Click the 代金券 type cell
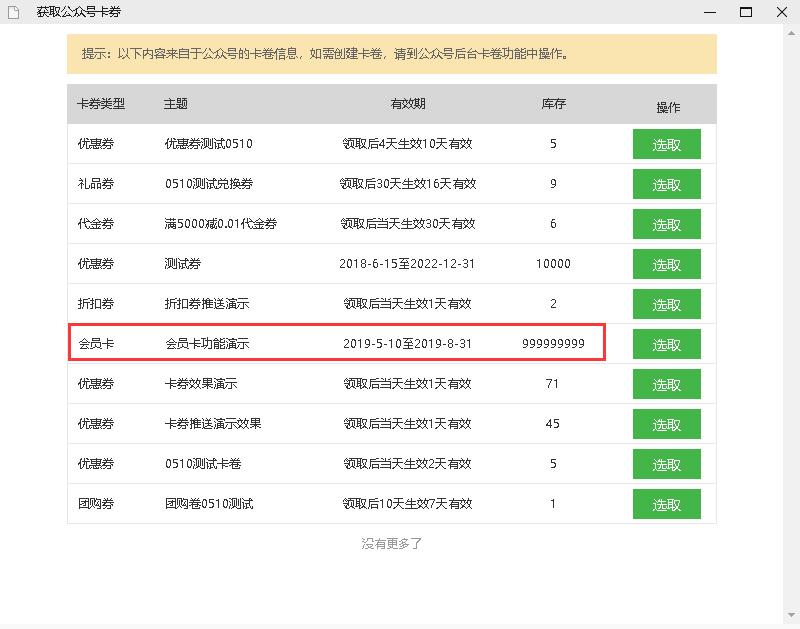 tap(95, 223)
